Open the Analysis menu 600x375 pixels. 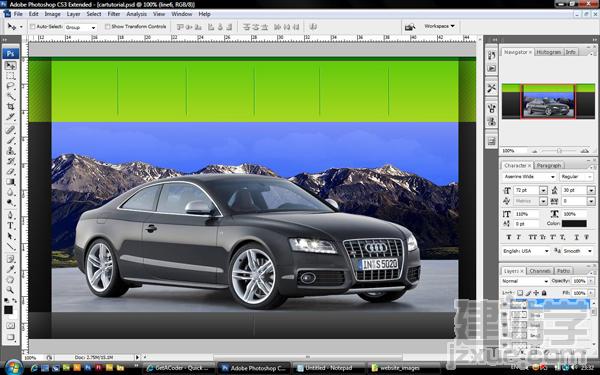137,14
